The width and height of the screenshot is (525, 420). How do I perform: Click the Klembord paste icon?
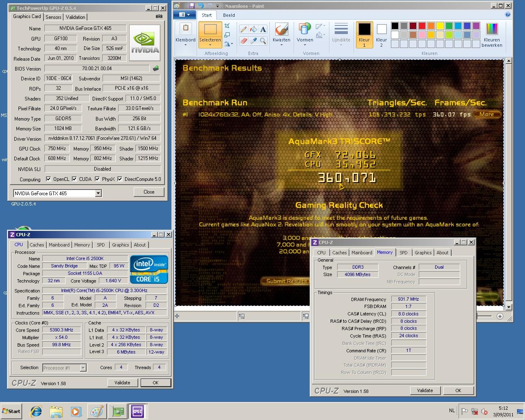pos(185,29)
